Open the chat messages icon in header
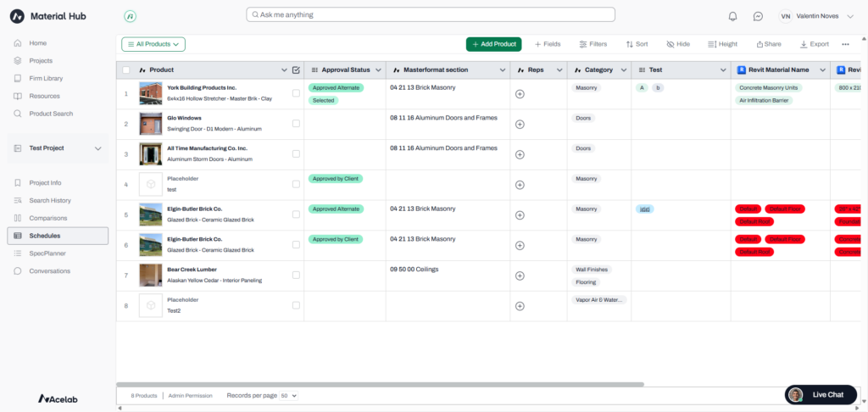This screenshot has width=868, height=412. coord(758,16)
